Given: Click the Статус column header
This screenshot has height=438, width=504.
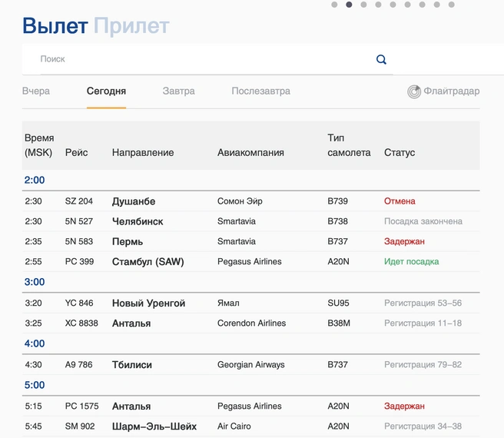Looking at the screenshot, I should tap(400, 152).
